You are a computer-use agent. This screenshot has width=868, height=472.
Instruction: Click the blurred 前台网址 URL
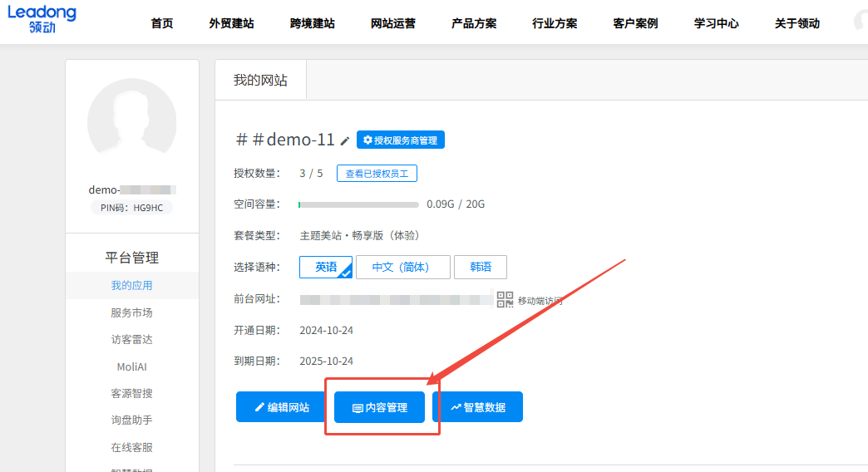coord(397,299)
